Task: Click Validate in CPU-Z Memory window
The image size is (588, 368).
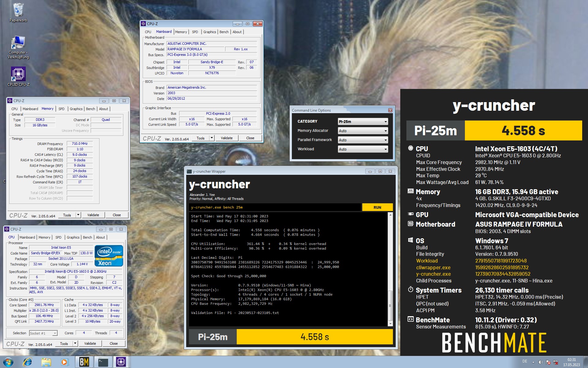Action: click(x=93, y=215)
